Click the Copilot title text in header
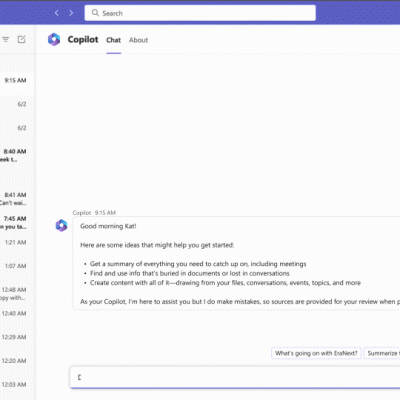 83,39
